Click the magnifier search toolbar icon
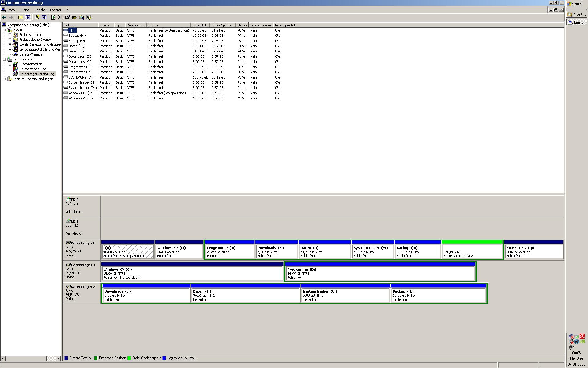 point(82,17)
